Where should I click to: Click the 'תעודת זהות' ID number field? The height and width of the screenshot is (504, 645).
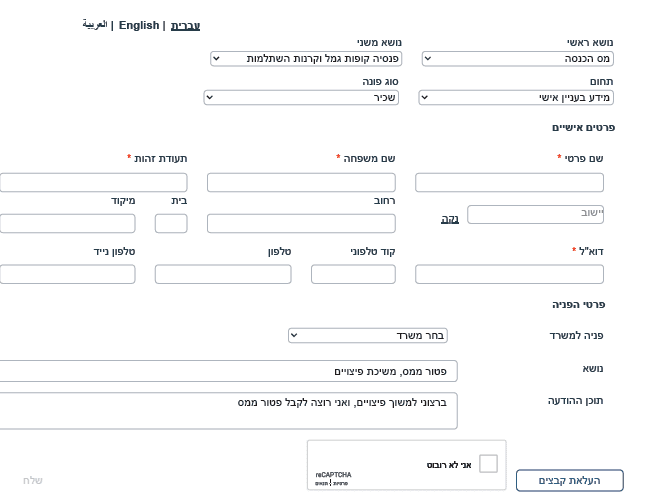tap(93, 183)
